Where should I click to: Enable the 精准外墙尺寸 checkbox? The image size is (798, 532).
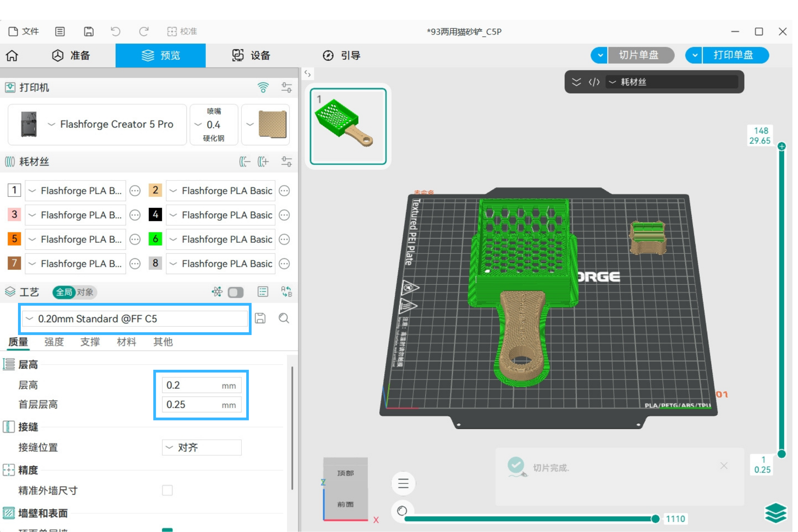pyautogui.click(x=167, y=490)
